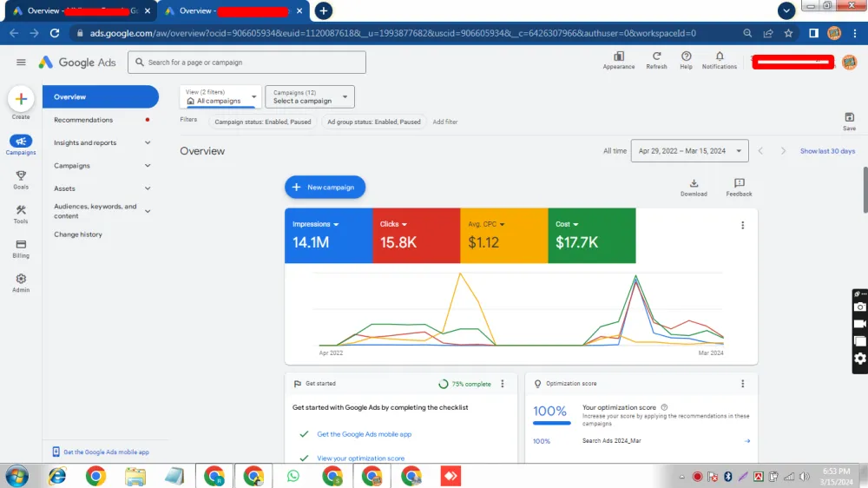Open View your optimization score link
Image resolution: width=868 pixels, height=488 pixels.
pyautogui.click(x=360, y=458)
